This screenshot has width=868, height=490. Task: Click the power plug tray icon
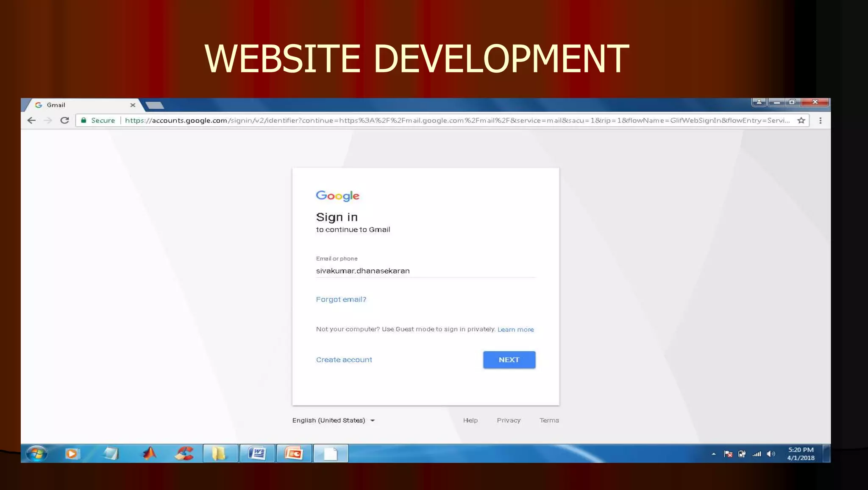click(x=742, y=454)
